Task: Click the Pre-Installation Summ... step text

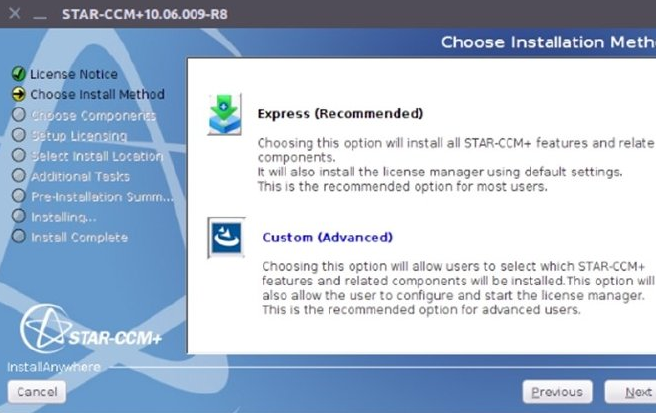Action: coord(102,197)
